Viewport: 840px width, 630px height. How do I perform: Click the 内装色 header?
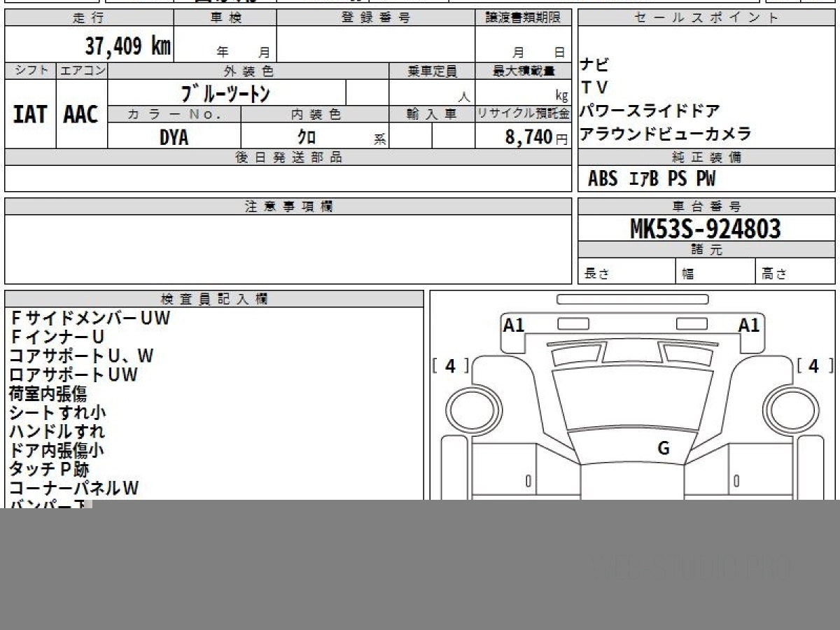[x=315, y=114]
